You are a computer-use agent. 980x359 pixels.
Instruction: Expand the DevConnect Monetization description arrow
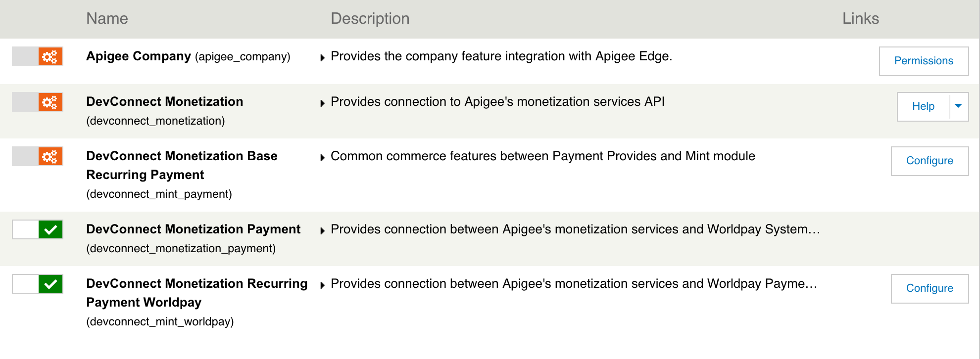(323, 103)
